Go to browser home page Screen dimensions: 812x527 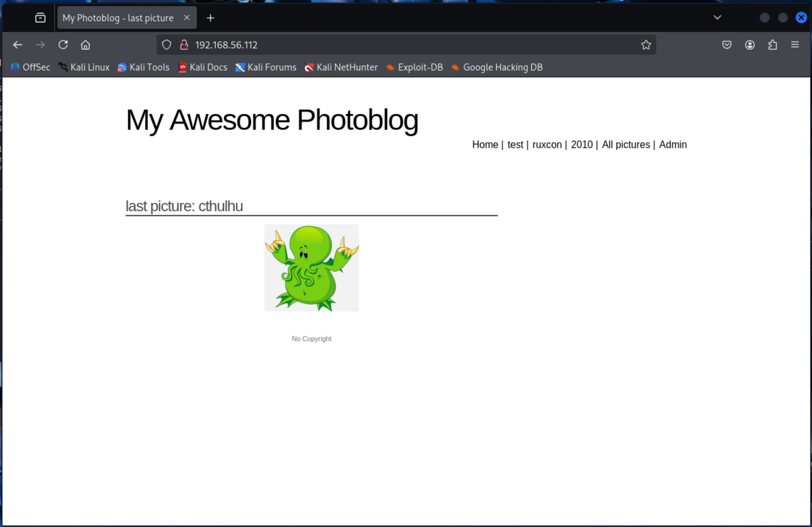85,45
